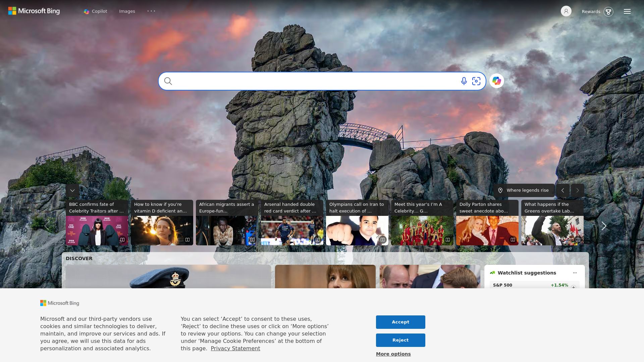Open Watchlist suggestions options via ellipsis

(x=575, y=273)
